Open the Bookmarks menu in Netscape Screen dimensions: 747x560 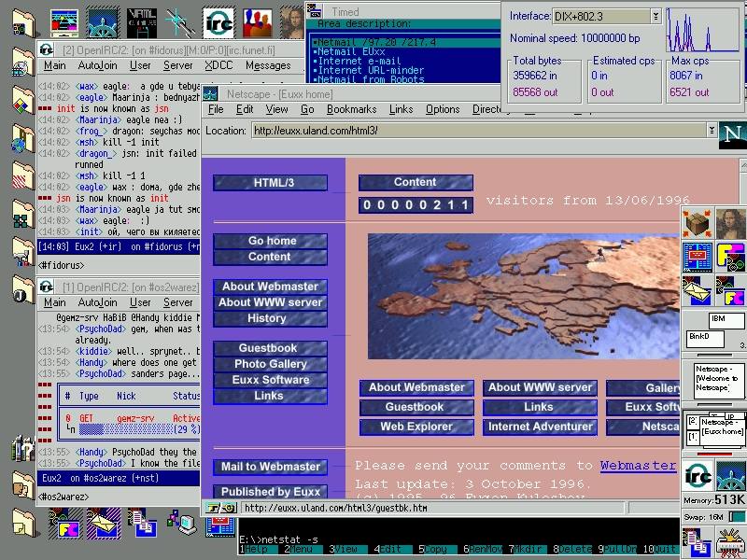pos(351,109)
